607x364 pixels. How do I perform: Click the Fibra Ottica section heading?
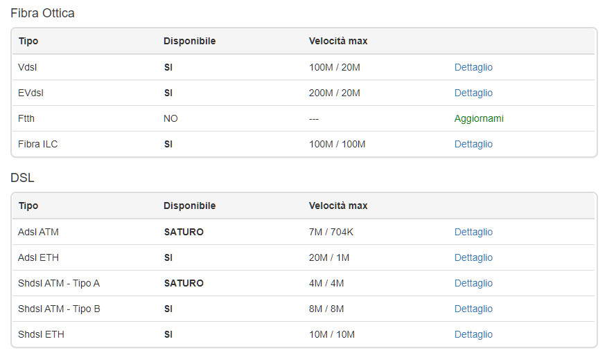click(x=42, y=13)
